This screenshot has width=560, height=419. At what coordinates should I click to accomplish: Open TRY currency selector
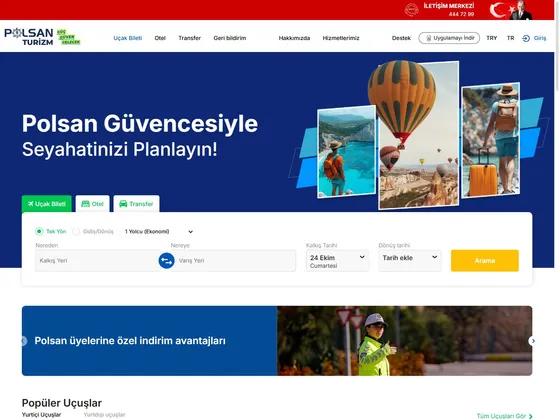click(491, 38)
